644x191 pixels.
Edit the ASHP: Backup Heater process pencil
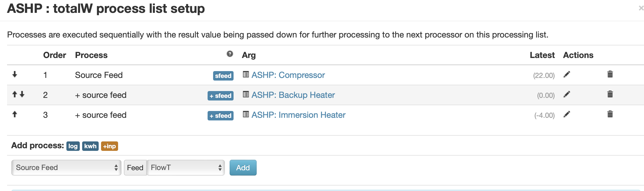pos(567,94)
